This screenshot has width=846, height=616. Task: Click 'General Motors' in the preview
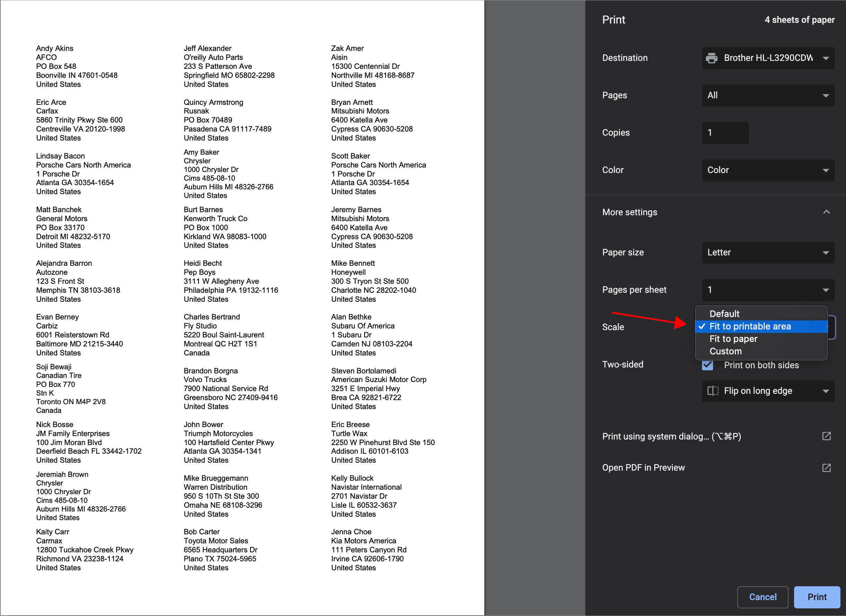click(62, 218)
